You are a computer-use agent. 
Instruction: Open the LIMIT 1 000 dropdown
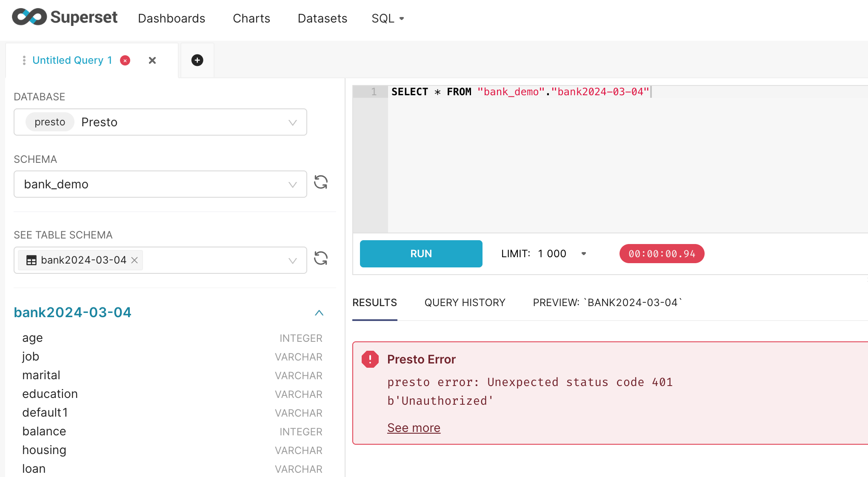pos(544,254)
